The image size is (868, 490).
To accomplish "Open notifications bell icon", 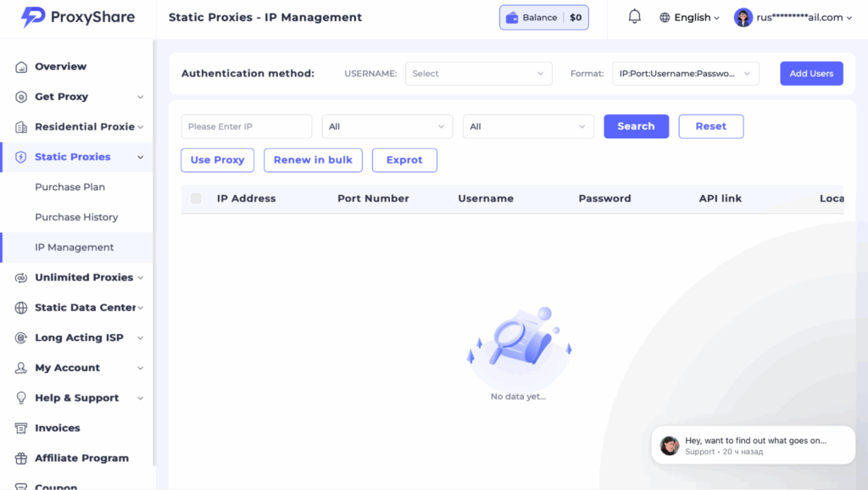I will tap(634, 17).
